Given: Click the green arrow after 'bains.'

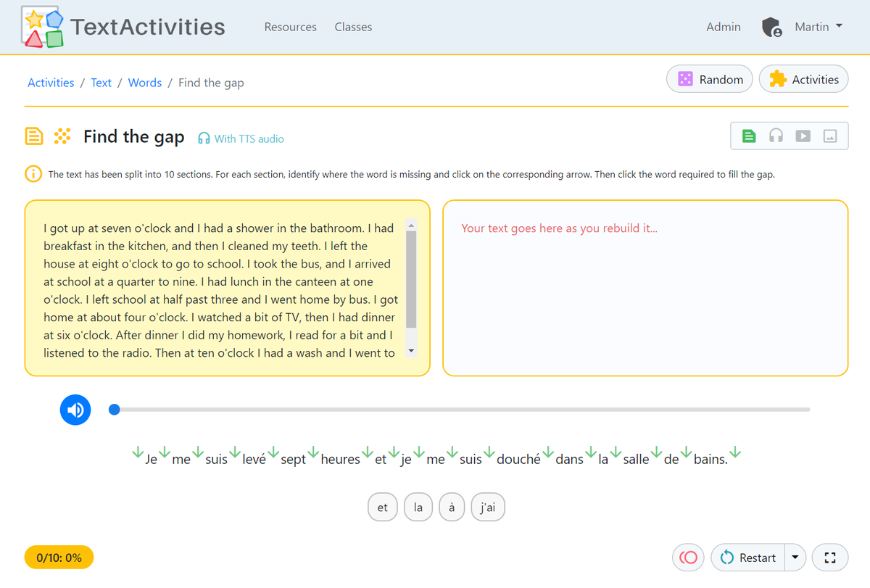Looking at the screenshot, I should 736,452.
